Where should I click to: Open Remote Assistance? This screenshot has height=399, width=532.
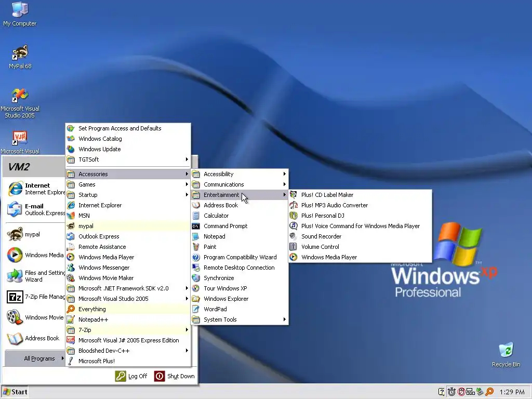click(x=128, y=247)
